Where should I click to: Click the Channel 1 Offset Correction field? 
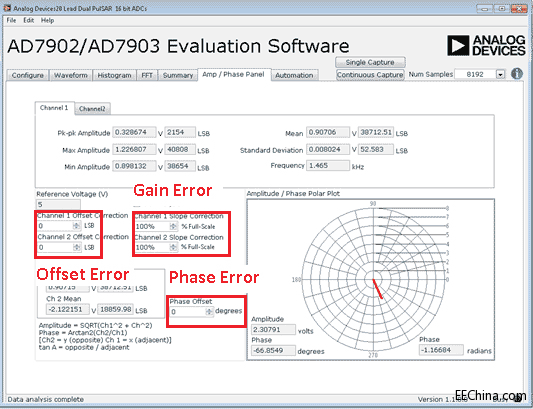pos(55,226)
